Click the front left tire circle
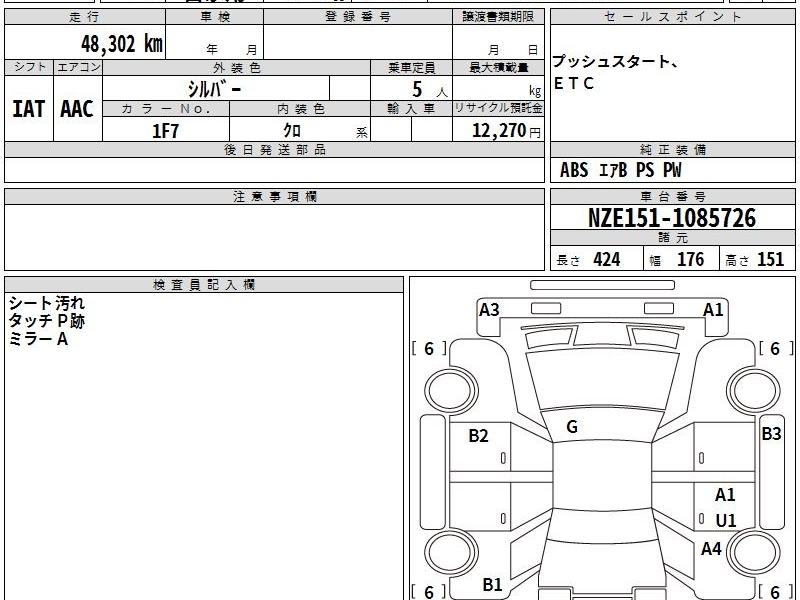The height and width of the screenshot is (600, 800). pos(449,391)
